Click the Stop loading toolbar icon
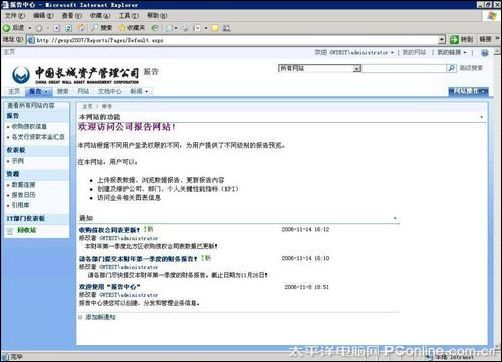This screenshot has height=362, width=502. 56,28
